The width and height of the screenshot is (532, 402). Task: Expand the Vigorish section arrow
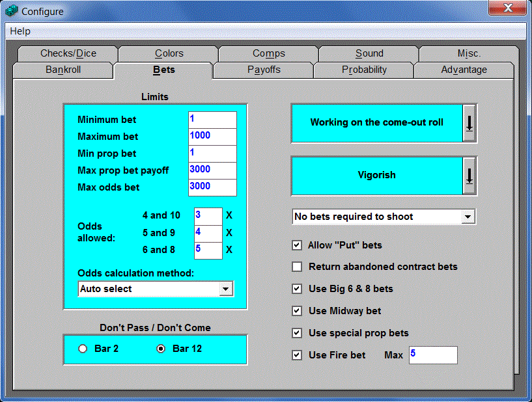point(469,175)
